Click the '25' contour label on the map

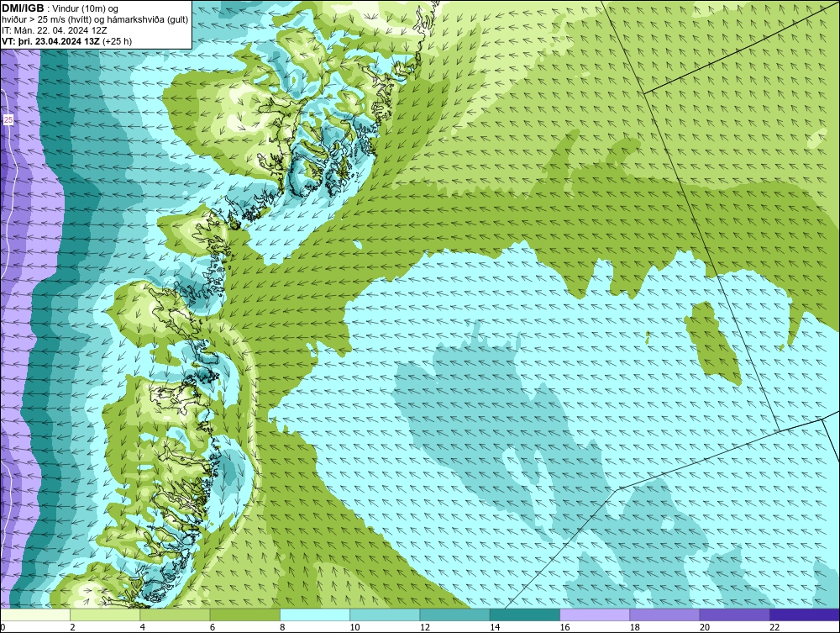click(x=8, y=120)
